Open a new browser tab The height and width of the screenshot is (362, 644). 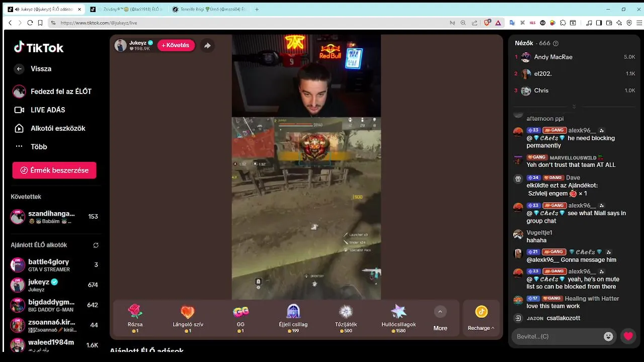[x=257, y=9]
